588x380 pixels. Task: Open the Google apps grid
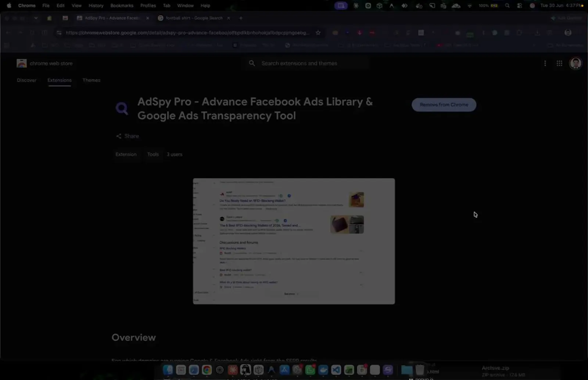(559, 63)
